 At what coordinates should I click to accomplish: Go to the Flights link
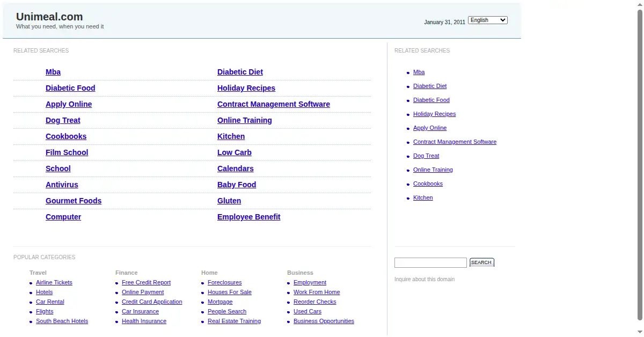(x=45, y=311)
